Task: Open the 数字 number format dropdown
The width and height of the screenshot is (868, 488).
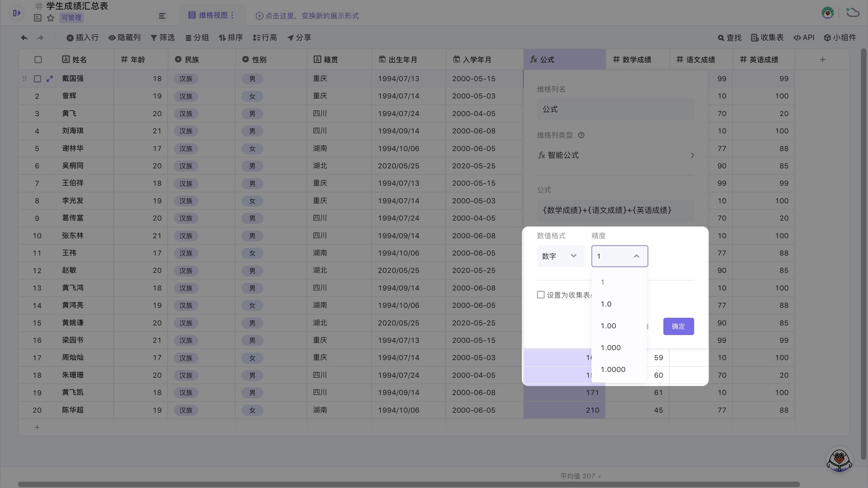Action: coord(560,256)
